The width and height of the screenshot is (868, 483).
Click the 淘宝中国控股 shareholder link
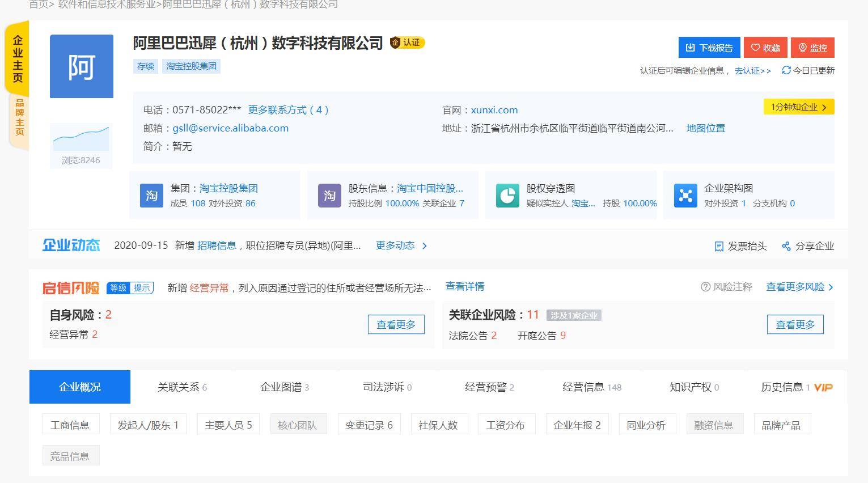pos(430,188)
